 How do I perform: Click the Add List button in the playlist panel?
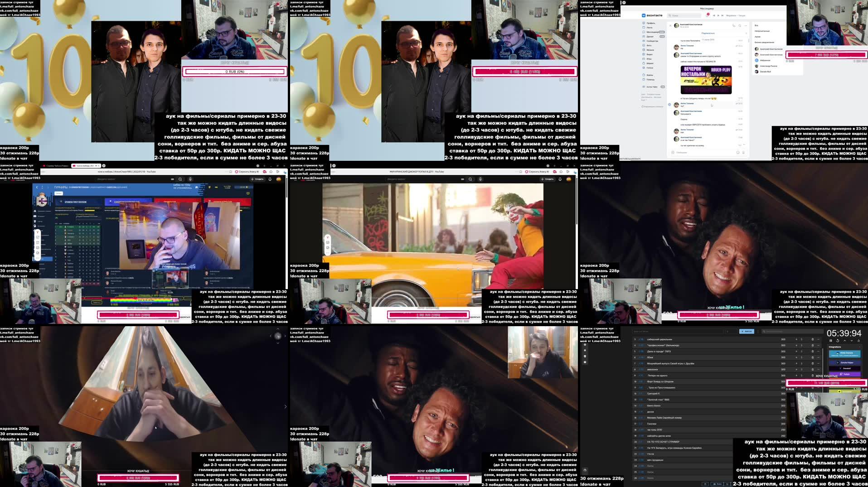(746, 331)
